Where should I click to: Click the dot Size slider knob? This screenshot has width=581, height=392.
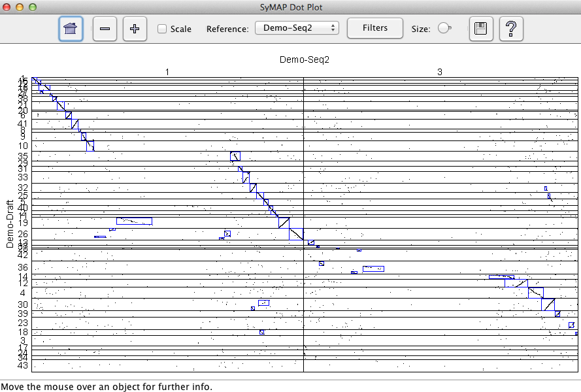[444, 28]
